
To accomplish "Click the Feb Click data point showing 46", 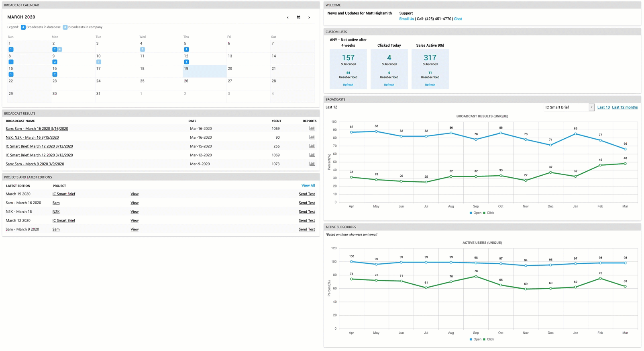I will [600, 165].
